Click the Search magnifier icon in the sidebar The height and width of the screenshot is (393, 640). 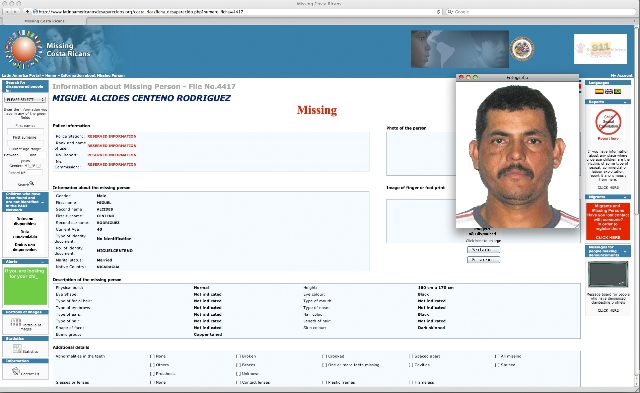pos(32,183)
